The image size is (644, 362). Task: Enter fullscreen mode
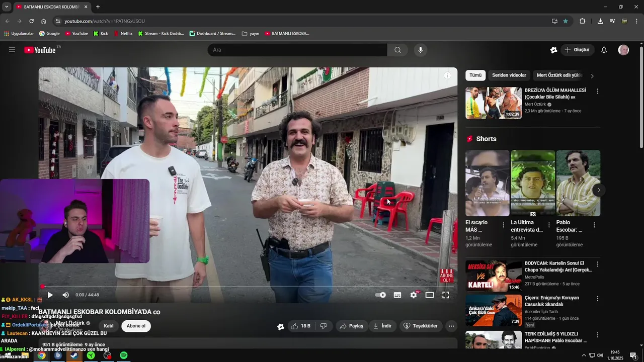click(x=446, y=295)
